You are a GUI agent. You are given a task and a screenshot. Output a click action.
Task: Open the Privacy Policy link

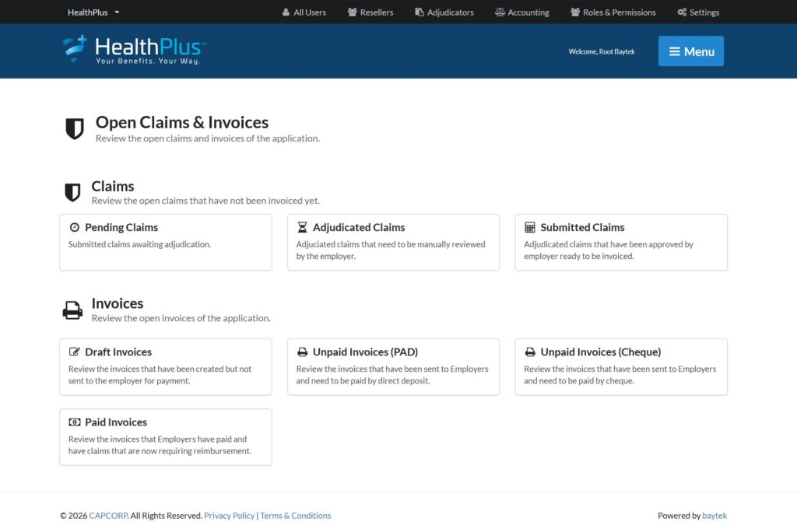[x=229, y=516]
